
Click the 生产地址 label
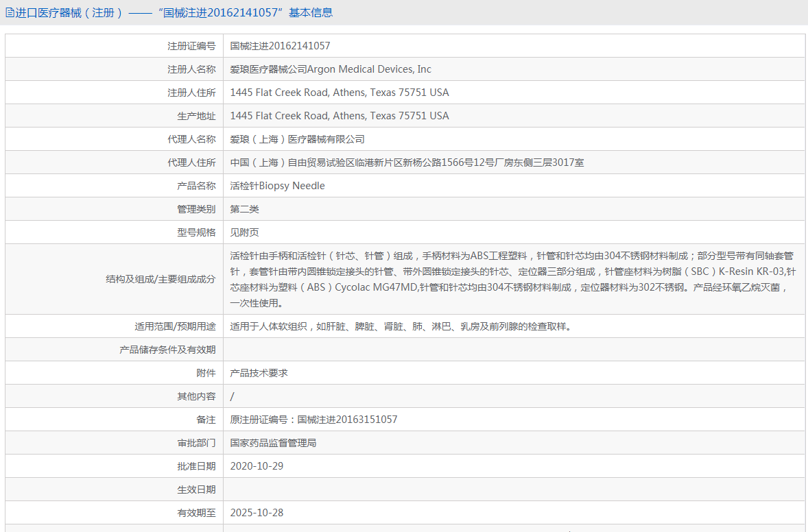pyautogui.click(x=196, y=116)
